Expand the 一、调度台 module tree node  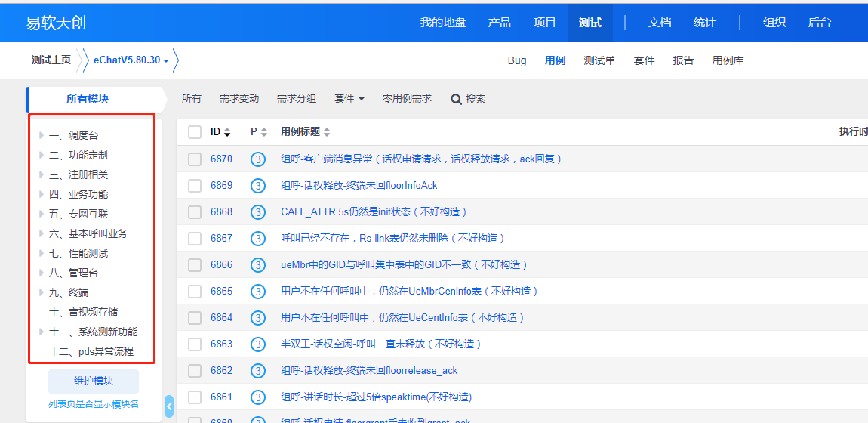[x=42, y=136]
